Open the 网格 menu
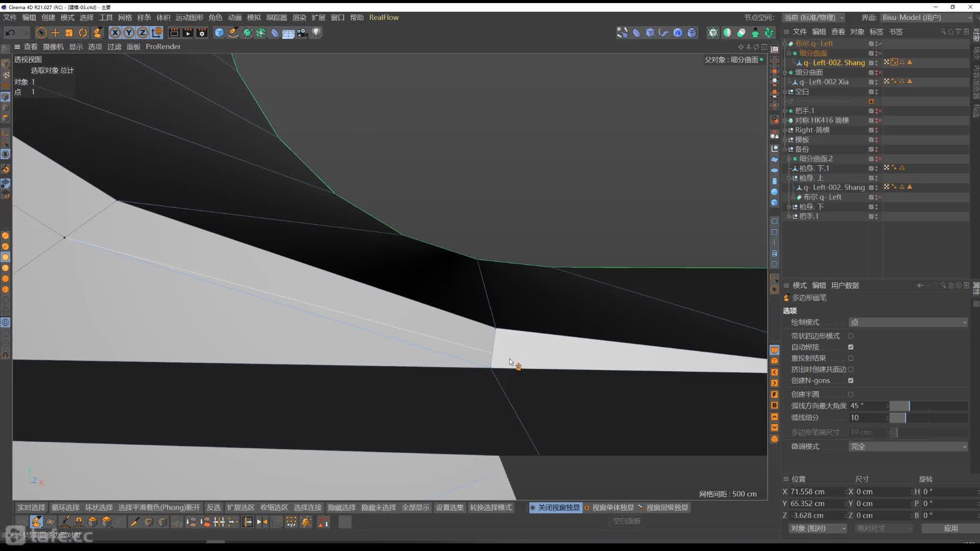Image resolution: width=980 pixels, height=551 pixels. (x=125, y=17)
